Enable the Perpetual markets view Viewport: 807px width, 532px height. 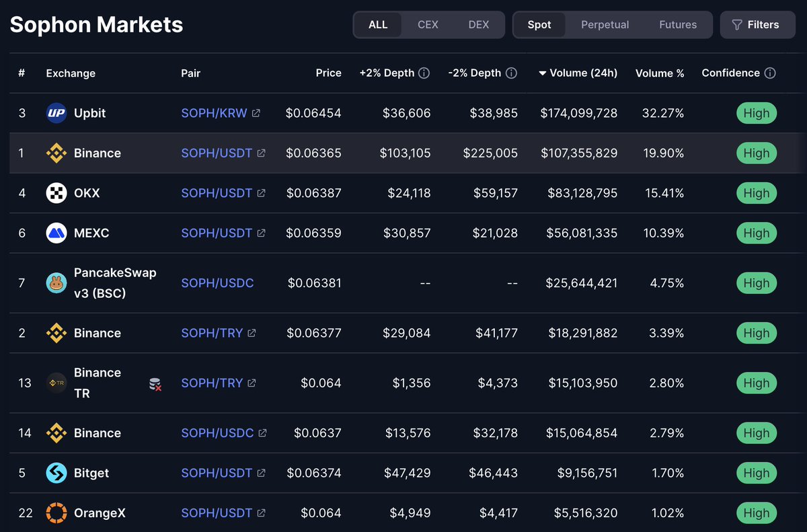click(605, 24)
